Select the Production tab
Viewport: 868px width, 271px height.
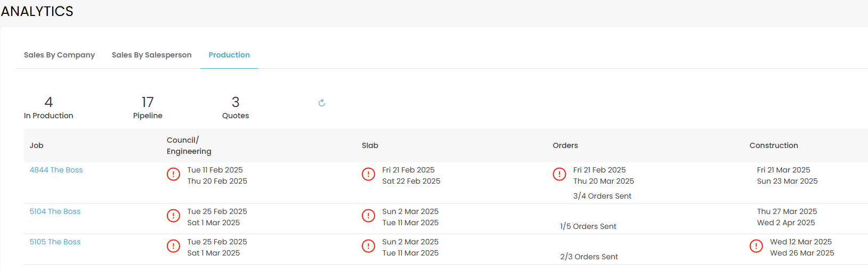(229, 55)
